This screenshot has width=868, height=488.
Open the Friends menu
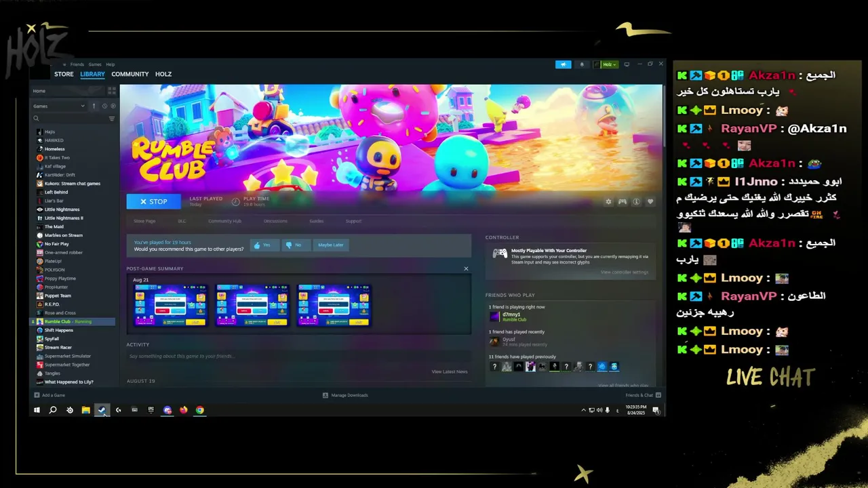(77, 64)
